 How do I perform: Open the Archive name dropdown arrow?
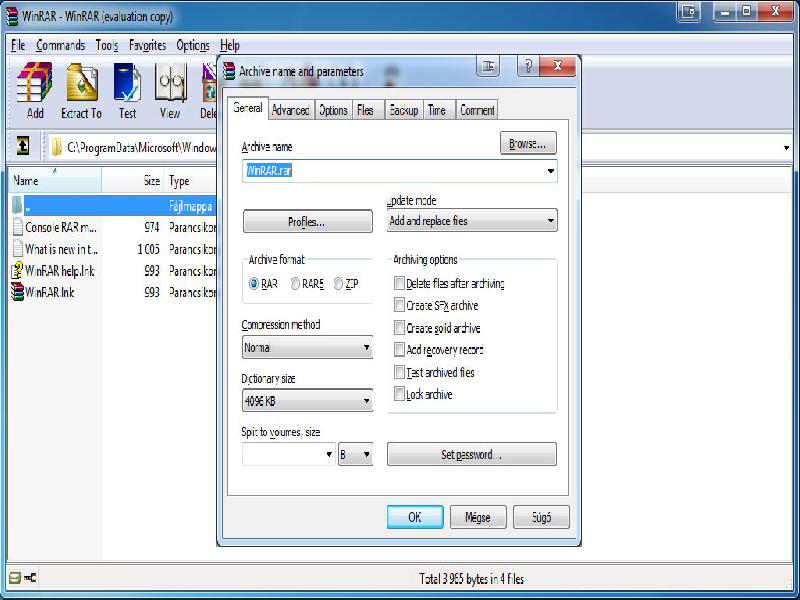551,171
